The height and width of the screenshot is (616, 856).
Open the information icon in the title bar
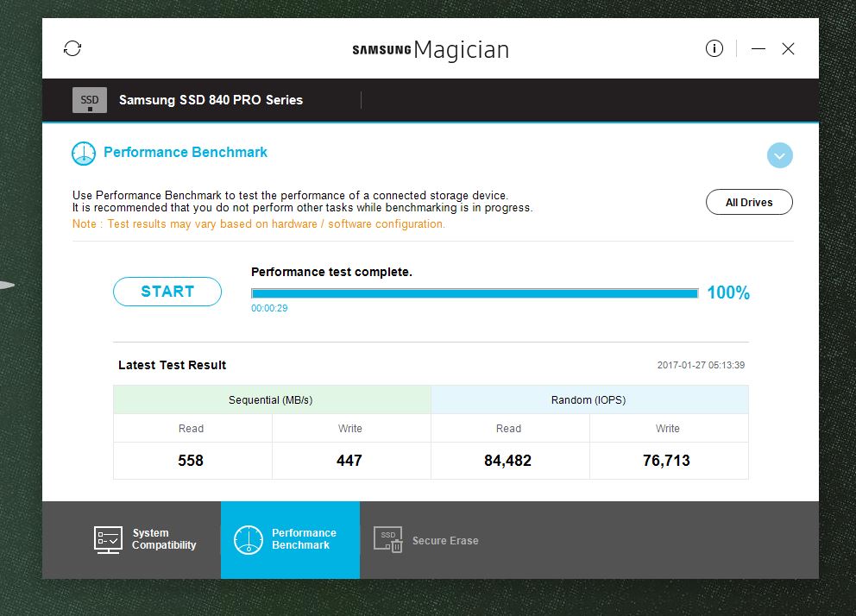click(x=714, y=48)
